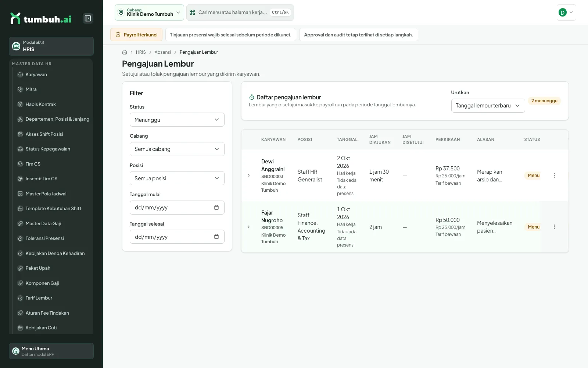Open actions menu for Dewi Anggraini row

point(554,176)
